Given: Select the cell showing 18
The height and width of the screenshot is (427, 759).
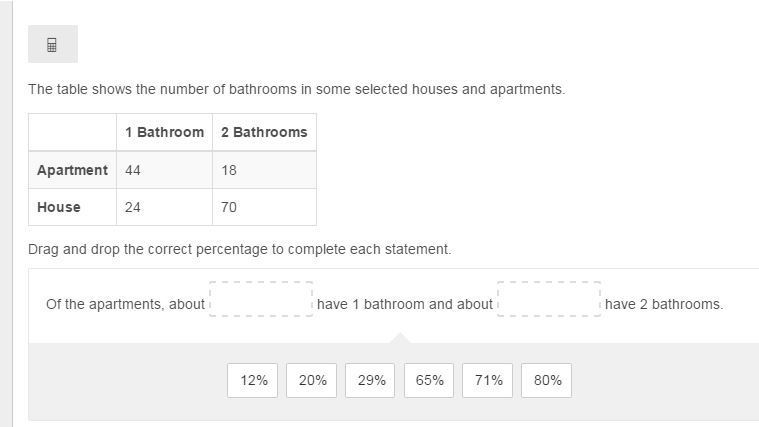Looking at the screenshot, I should click(x=264, y=170).
